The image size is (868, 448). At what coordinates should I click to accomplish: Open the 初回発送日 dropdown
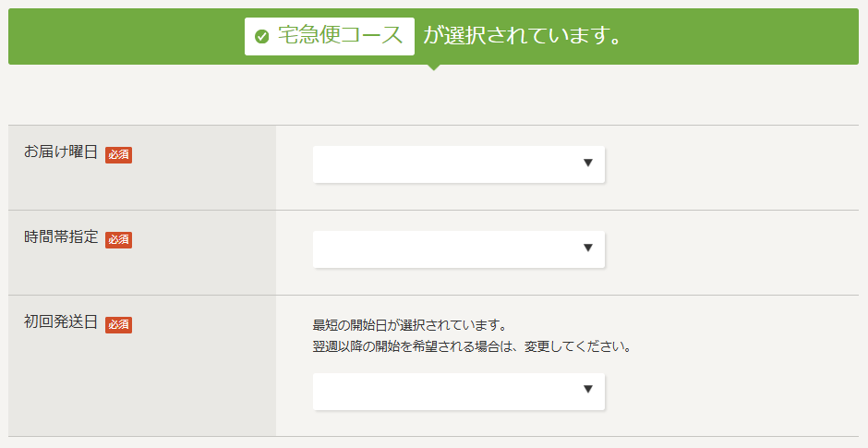458,392
